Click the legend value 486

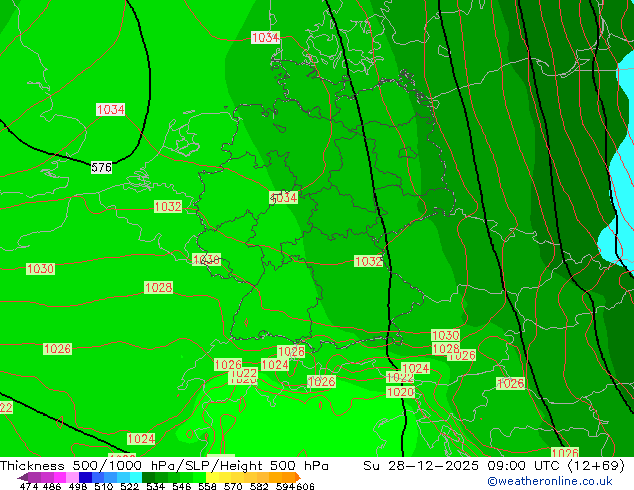click(x=52, y=486)
